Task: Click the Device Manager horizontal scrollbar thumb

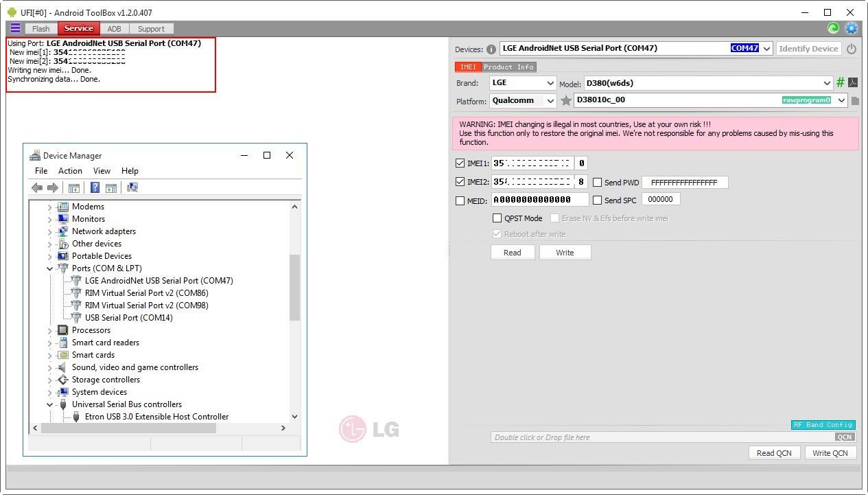Action: click(128, 428)
